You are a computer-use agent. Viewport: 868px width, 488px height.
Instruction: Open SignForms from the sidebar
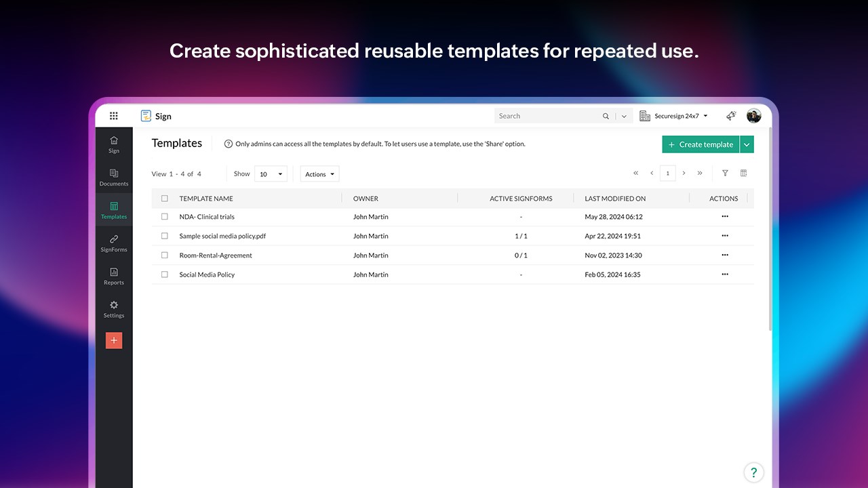(x=114, y=243)
